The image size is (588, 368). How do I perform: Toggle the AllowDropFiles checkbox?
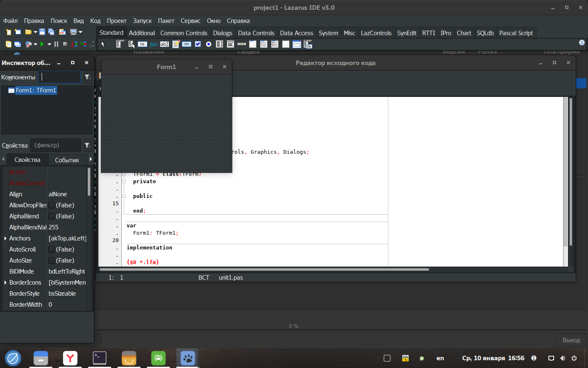click(52, 205)
